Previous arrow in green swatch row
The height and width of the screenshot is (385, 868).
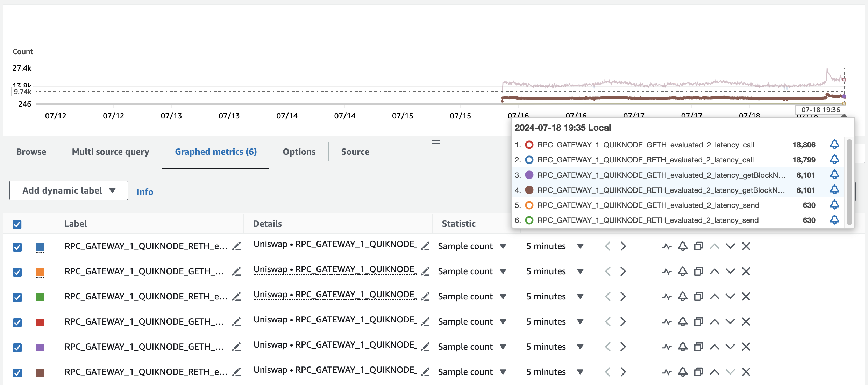(608, 297)
